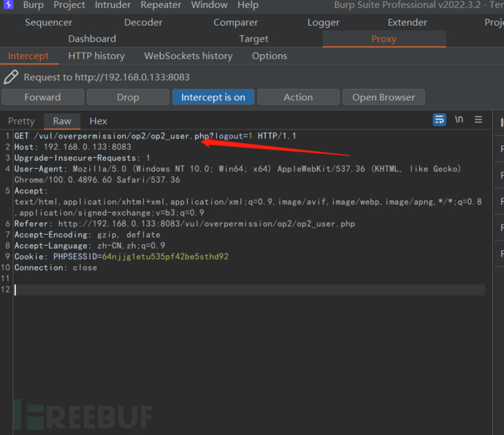Open the editor hamburger options menu

coord(478,120)
